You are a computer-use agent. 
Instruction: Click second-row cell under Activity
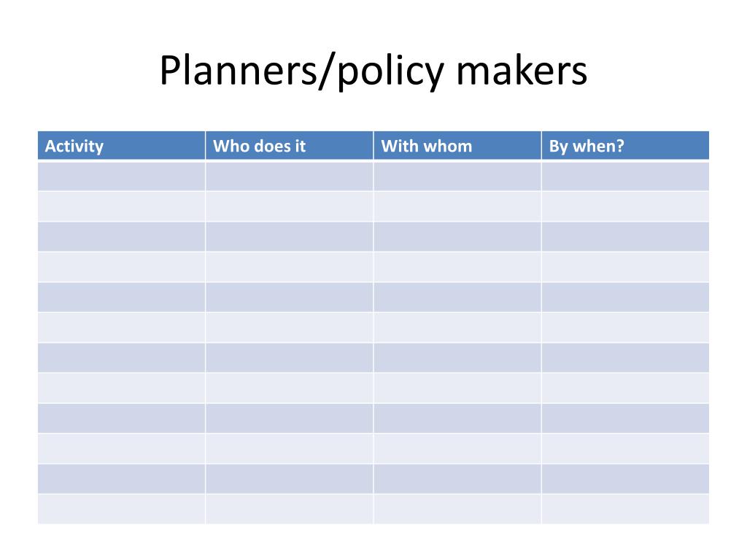pyautogui.click(x=122, y=206)
